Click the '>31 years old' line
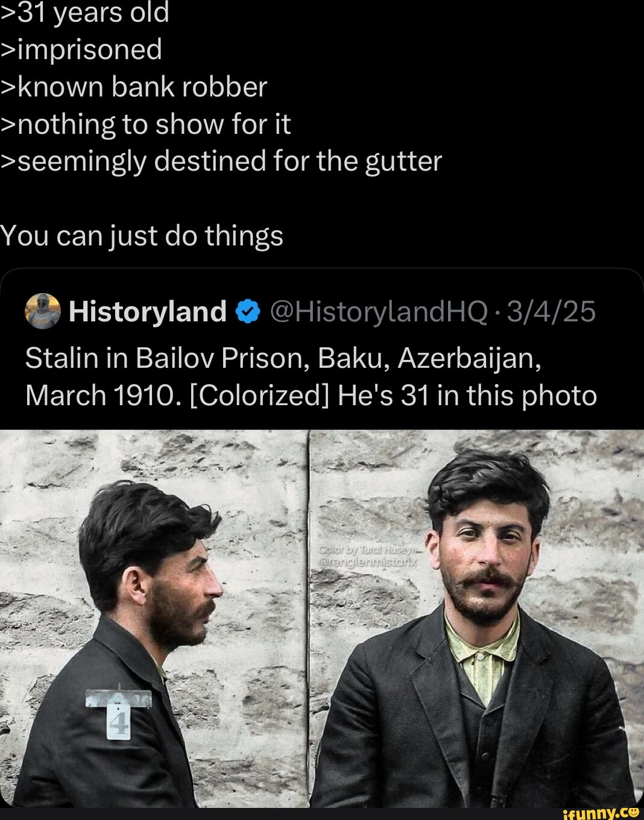Viewport: 644px width, 820px height. (84, 12)
